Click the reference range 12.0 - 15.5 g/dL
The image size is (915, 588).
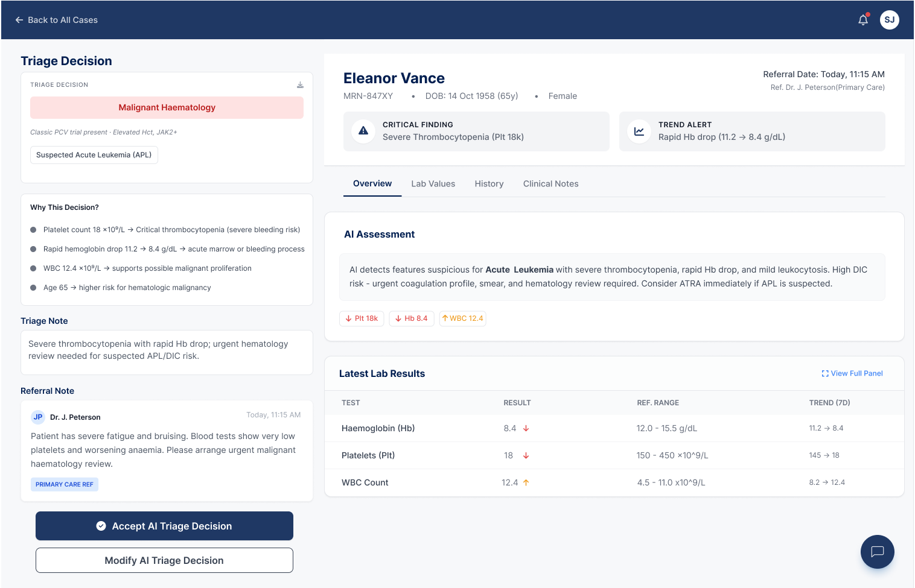pyautogui.click(x=667, y=428)
